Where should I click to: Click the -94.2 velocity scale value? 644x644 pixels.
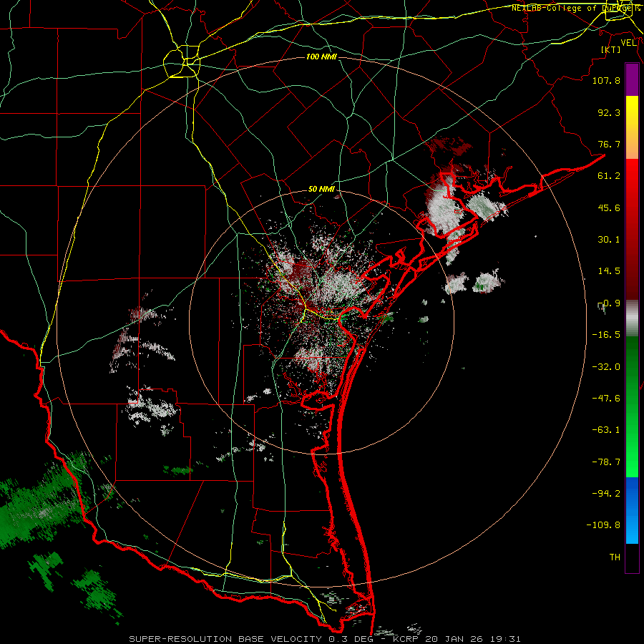606,493
